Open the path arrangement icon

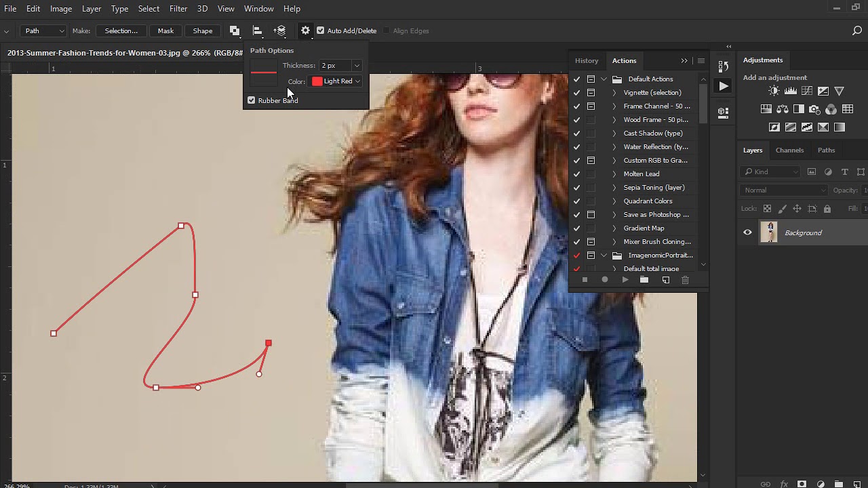[x=280, y=30]
